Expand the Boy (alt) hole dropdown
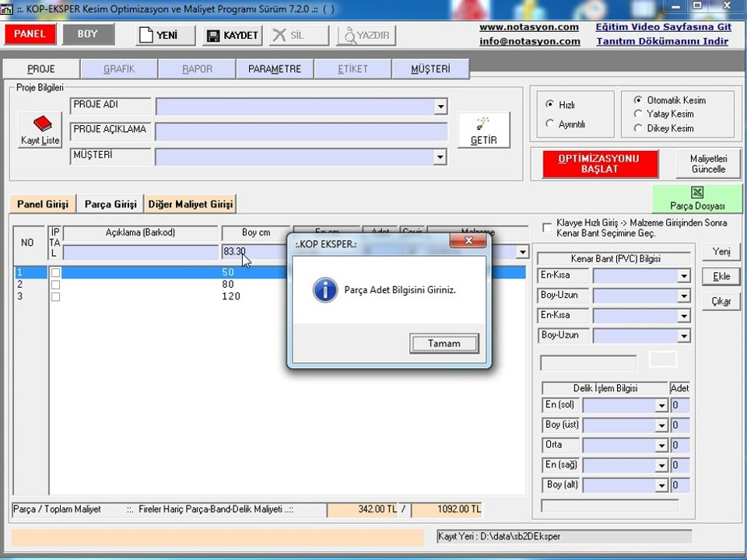Screen dimensions: 747x560 pyautogui.click(x=661, y=485)
